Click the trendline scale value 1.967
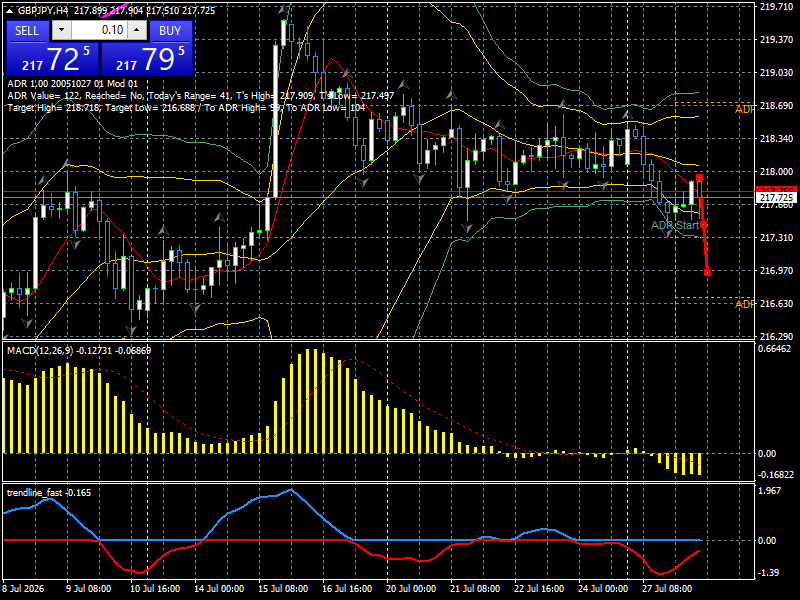The width and height of the screenshot is (800, 600). pyautogui.click(x=770, y=490)
